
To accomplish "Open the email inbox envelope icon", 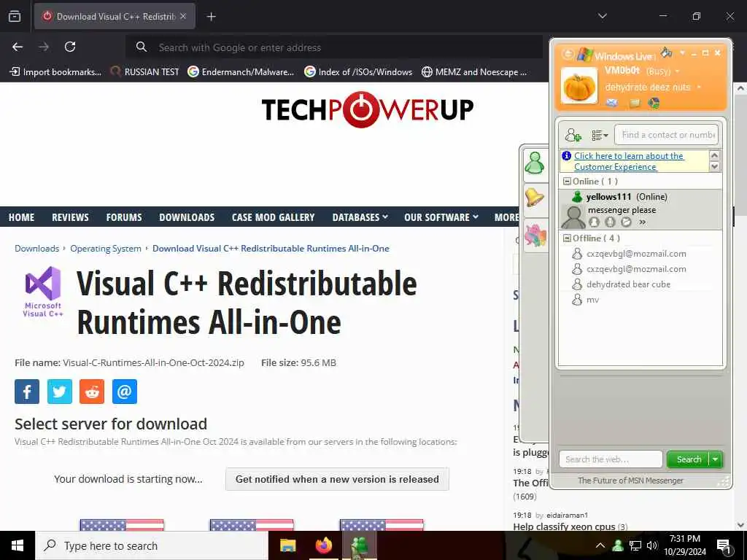I will coord(612,102).
